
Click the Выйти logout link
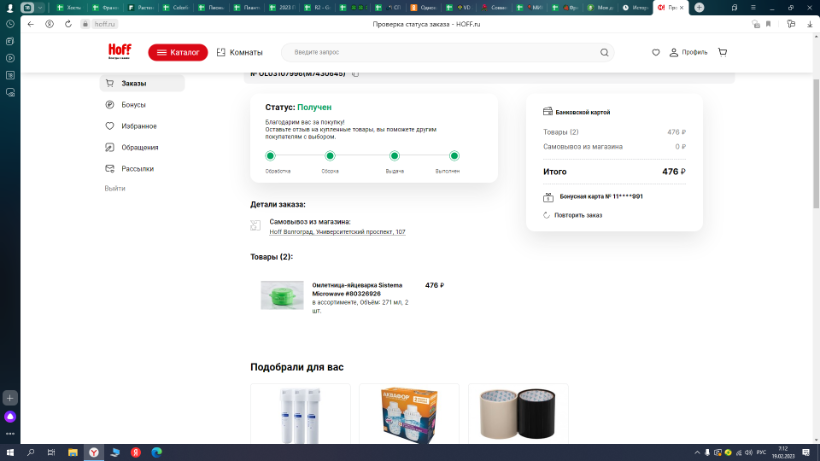(115, 188)
